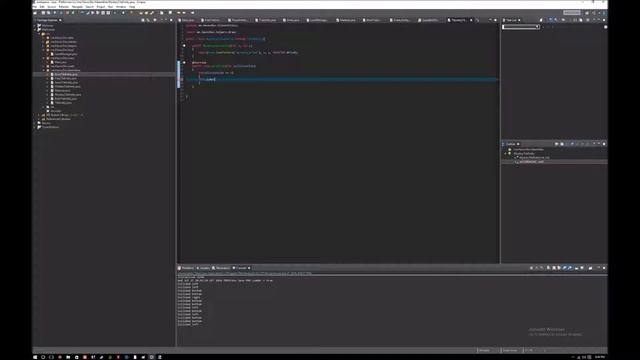The image size is (640, 360).
Task: Toggle code folding on the constructor
Action: [184, 46]
